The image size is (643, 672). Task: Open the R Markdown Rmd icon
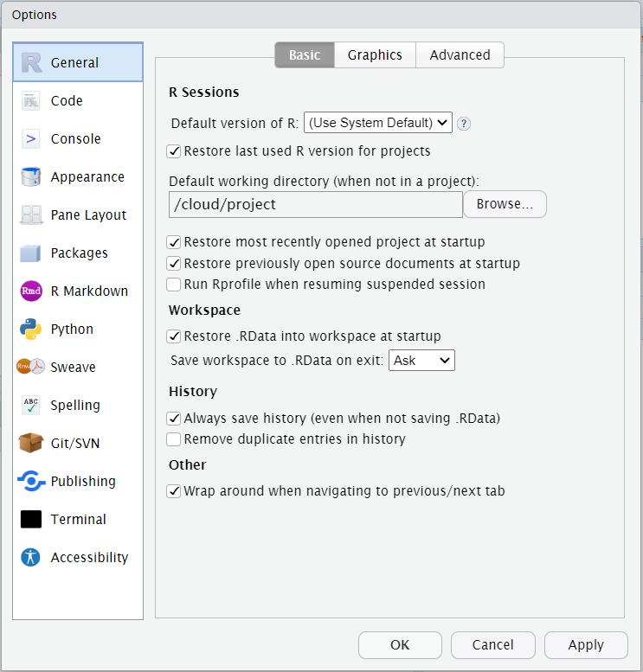pyautogui.click(x=31, y=291)
